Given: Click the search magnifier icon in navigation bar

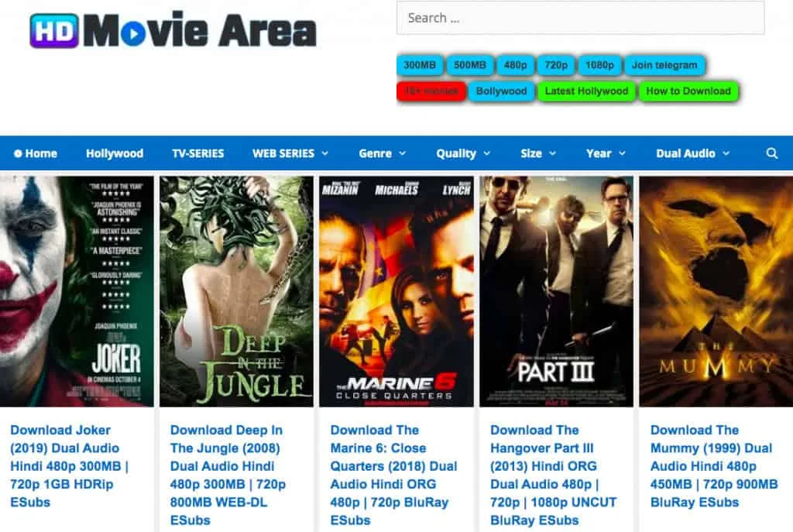Looking at the screenshot, I should [x=771, y=153].
